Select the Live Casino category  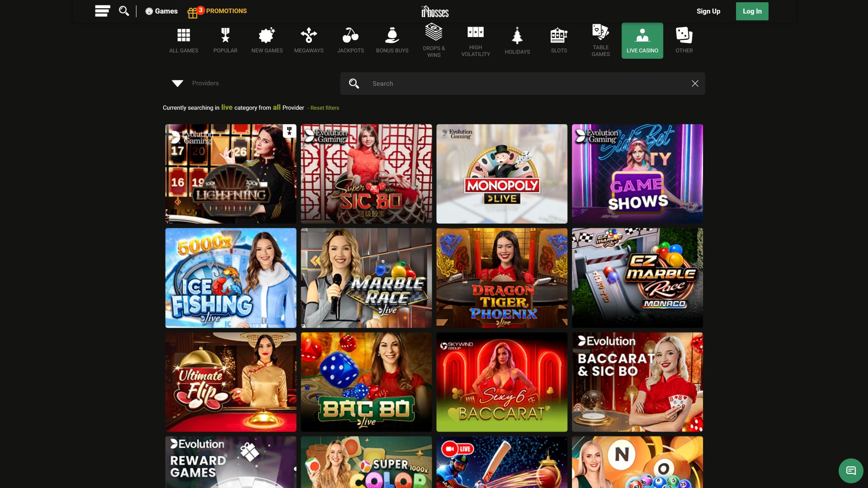642,41
